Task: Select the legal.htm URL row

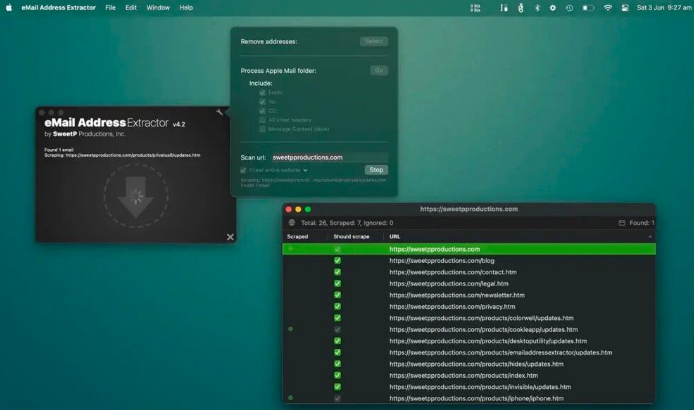Action: (469, 283)
